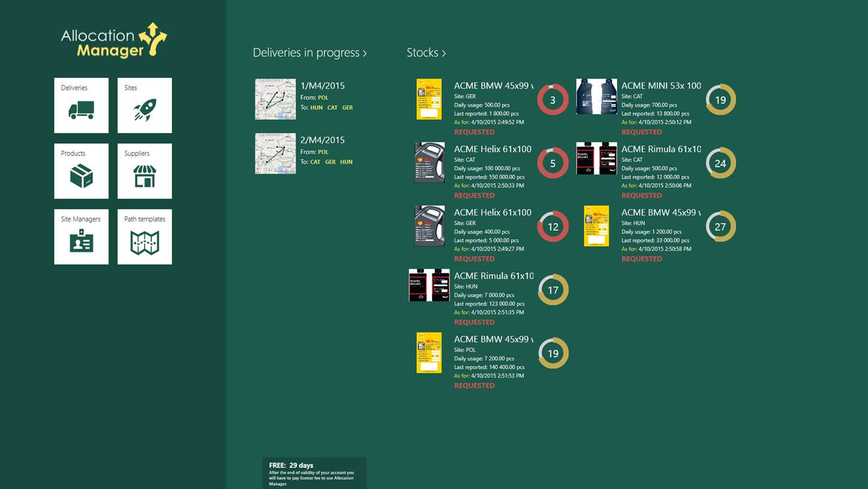Open delivery 1/M4/2015 title
The image size is (868, 489).
pos(323,86)
